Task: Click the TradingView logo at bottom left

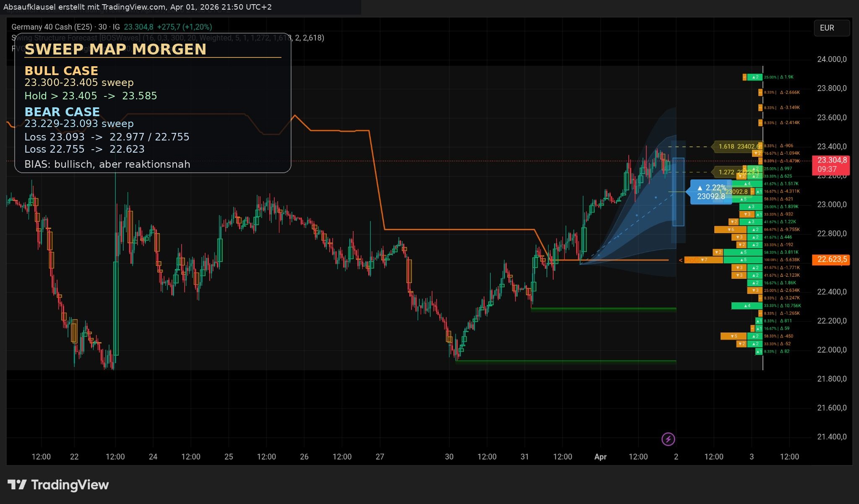Action: click(58, 485)
